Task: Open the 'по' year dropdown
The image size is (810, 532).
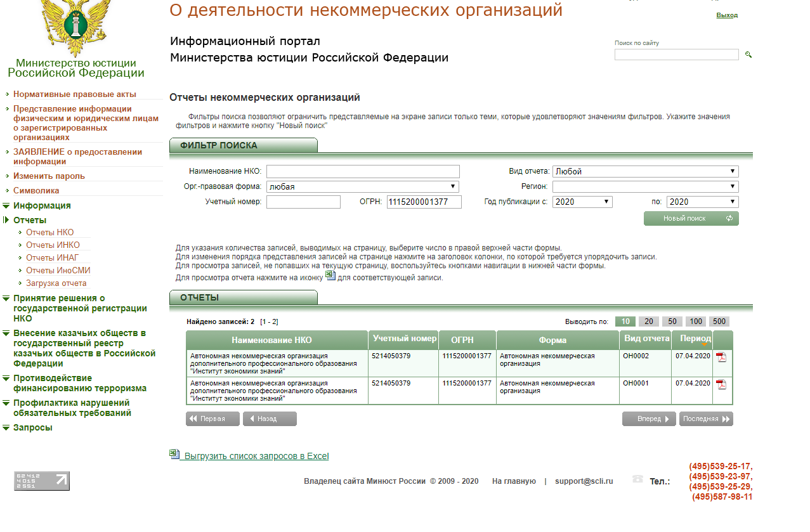Action: click(703, 202)
